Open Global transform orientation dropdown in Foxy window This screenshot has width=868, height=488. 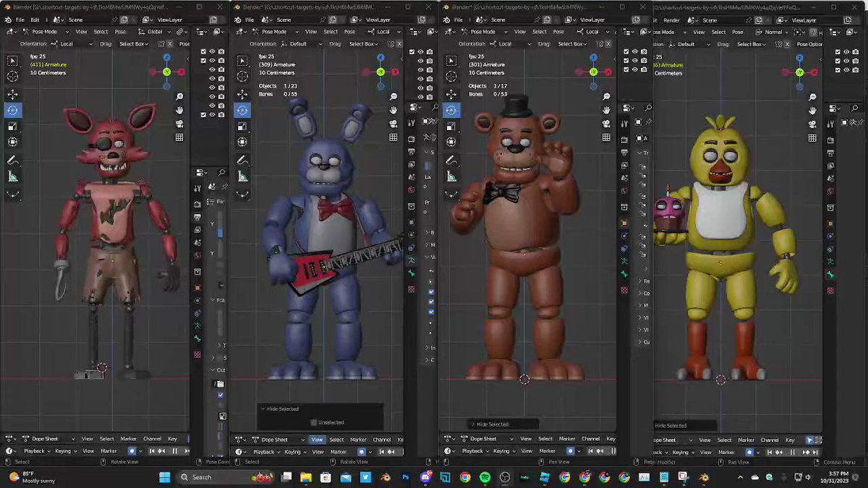click(x=153, y=32)
